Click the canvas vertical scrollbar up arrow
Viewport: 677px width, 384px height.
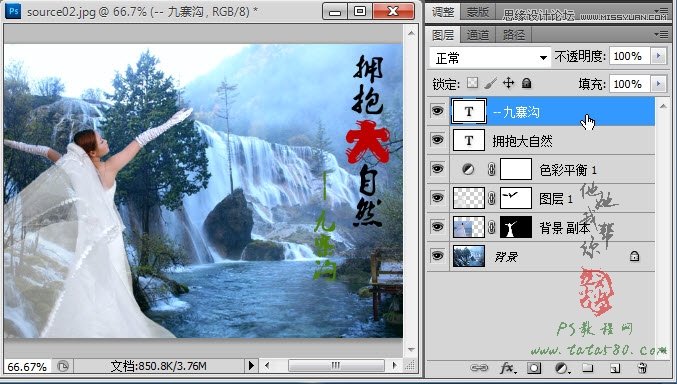pos(411,33)
